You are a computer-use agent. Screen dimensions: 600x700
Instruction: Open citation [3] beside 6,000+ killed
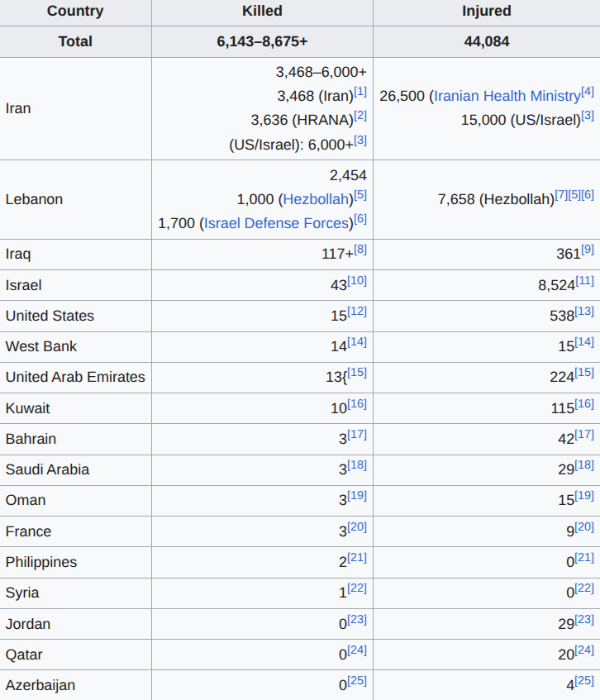click(360, 140)
